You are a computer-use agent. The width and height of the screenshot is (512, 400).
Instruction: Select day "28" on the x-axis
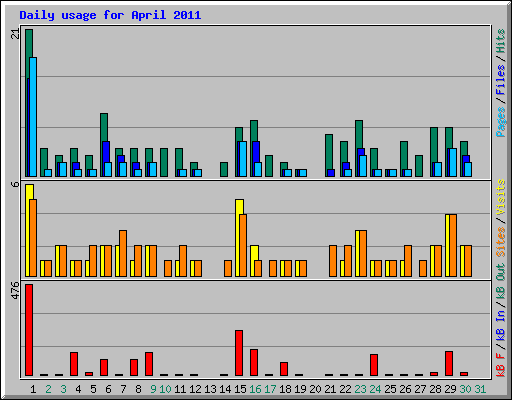435,389
